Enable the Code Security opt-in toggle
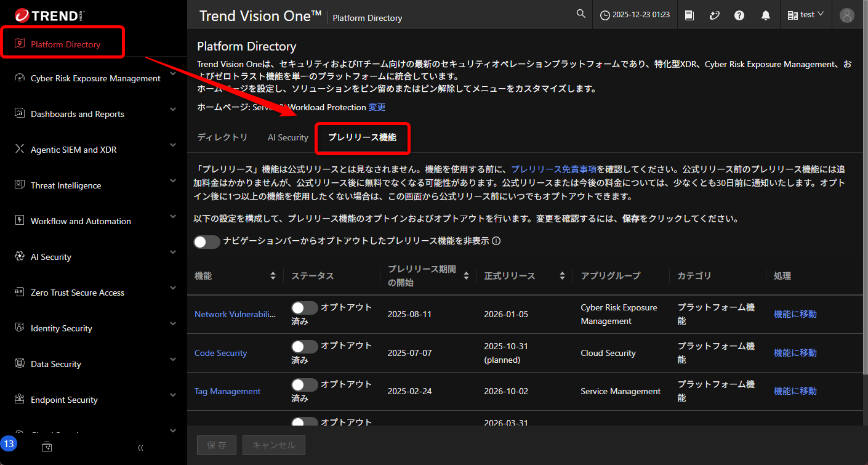Image resolution: width=868 pixels, height=465 pixels. (x=304, y=346)
